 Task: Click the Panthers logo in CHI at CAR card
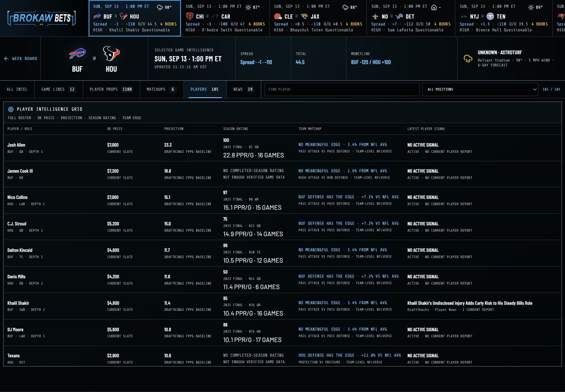[x=215, y=16]
